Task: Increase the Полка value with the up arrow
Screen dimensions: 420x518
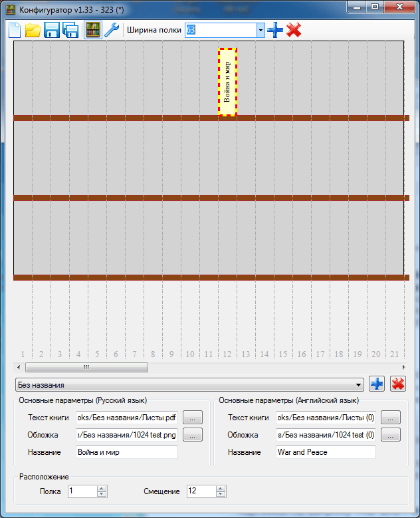Action: [x=102, y=489]
